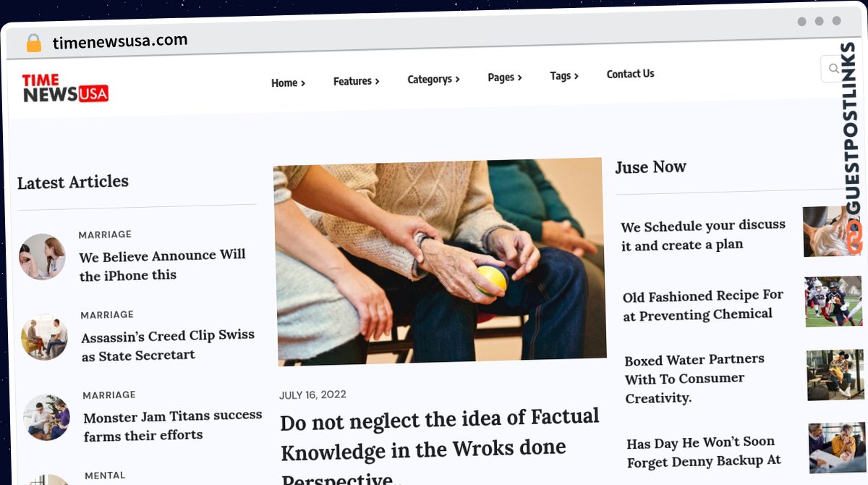Click the 'Latest Articles' heading
The width and height of the screenshot is (868, 485).
tap(73, 182)
